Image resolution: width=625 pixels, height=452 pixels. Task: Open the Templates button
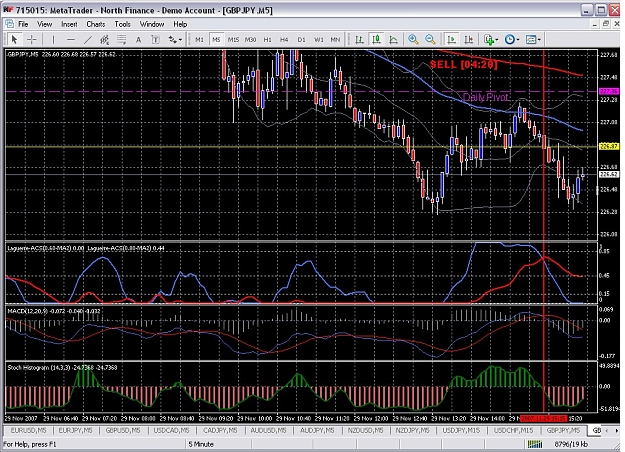tap(531, 39)
